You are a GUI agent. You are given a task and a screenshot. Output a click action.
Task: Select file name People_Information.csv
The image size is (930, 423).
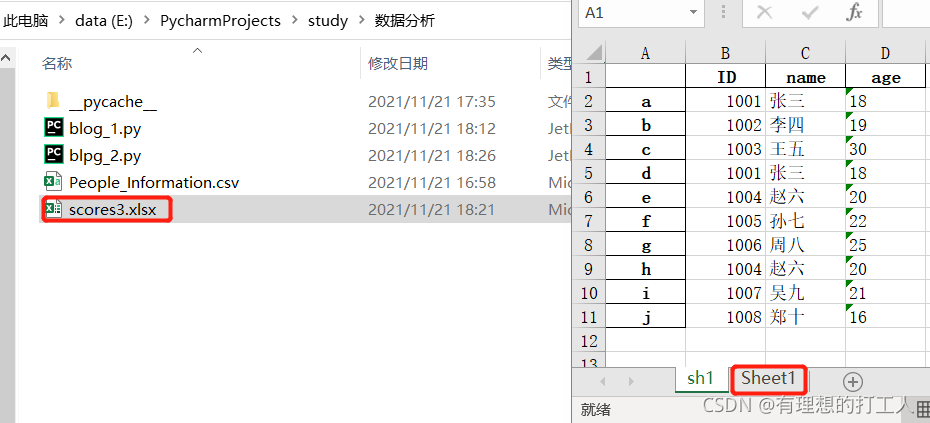(154, 182)
